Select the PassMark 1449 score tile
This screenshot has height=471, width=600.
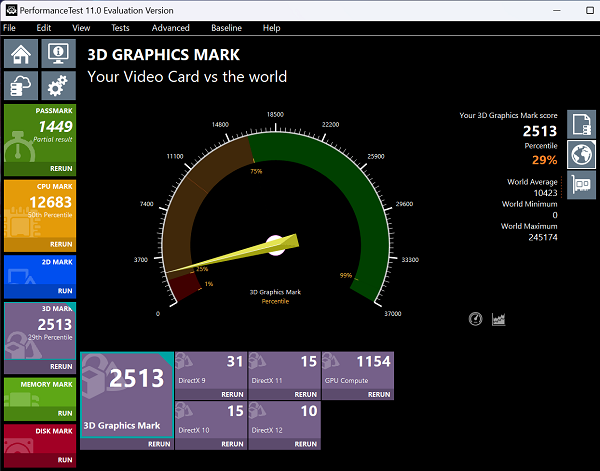[x=40, y=133]
